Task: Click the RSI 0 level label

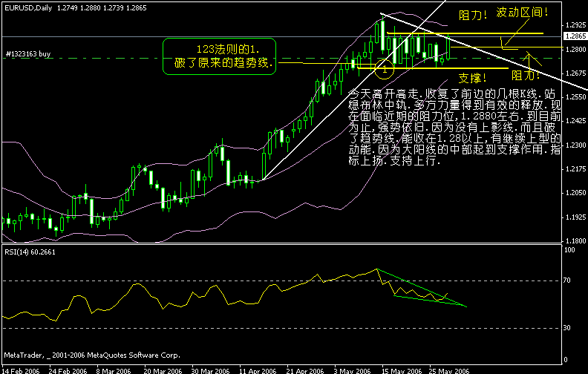Action: (566, 360)
